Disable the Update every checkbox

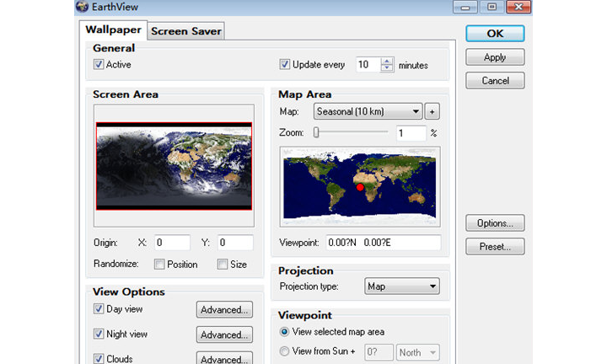(285, 65)
